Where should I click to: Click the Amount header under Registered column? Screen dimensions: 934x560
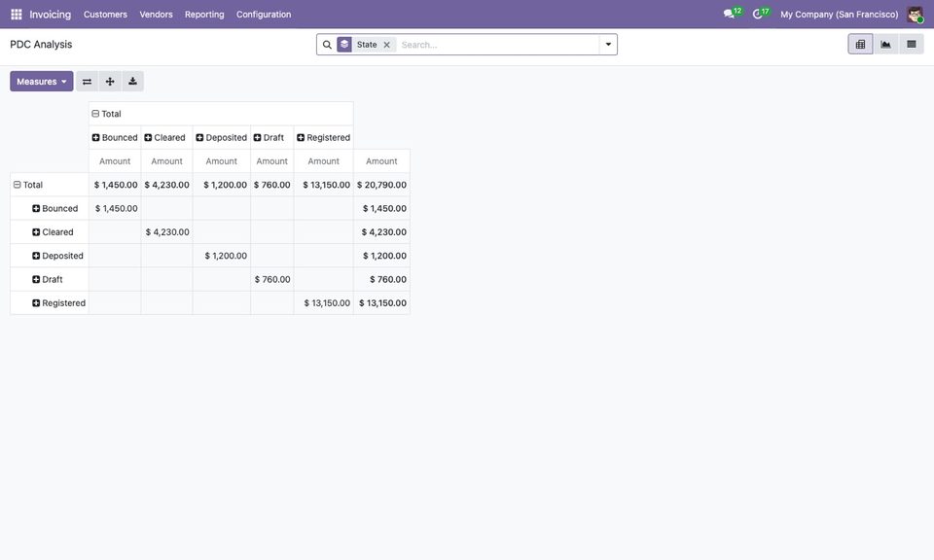[323, 161]
